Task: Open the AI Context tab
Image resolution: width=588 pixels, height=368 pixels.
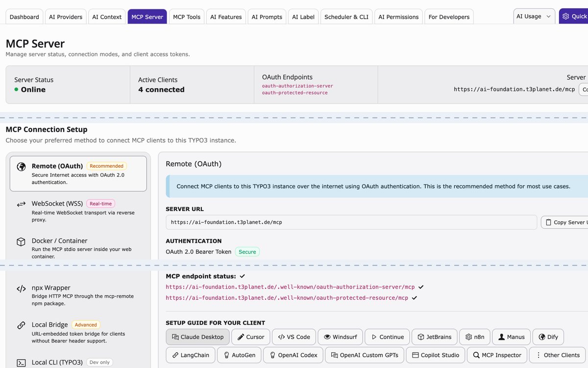Action: click(x=107, y=17)
